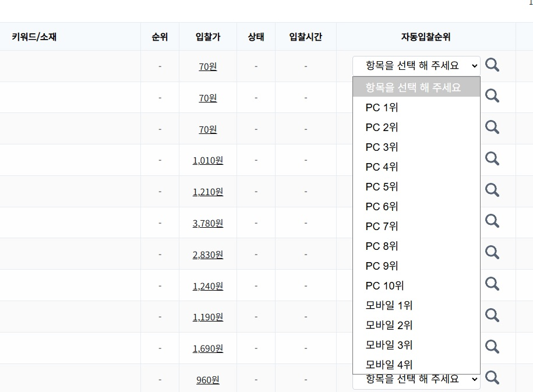Select 모바일 1위 from the rank options
This screenshot has width=533, height=392.
coord(389,306)
